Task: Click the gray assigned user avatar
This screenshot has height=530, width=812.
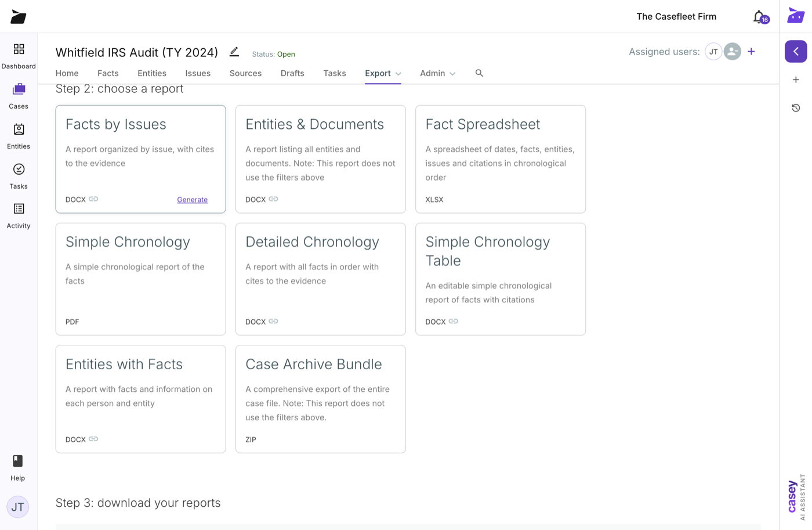Action: [x=733, y=52]
